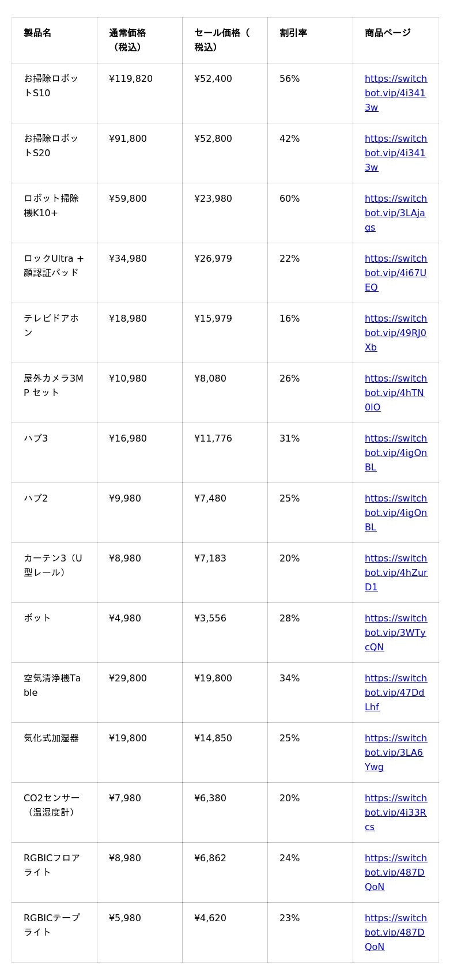Screen dimensions: 461x980
Task: Visit the RGBICフロアライト product link
Action: click(395, 872)
